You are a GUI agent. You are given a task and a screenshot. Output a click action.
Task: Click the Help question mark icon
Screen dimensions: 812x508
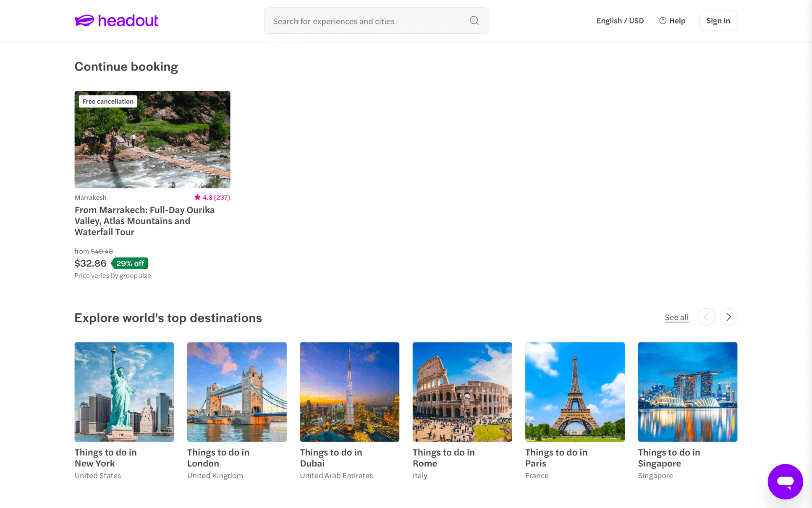tap(663, 21)
